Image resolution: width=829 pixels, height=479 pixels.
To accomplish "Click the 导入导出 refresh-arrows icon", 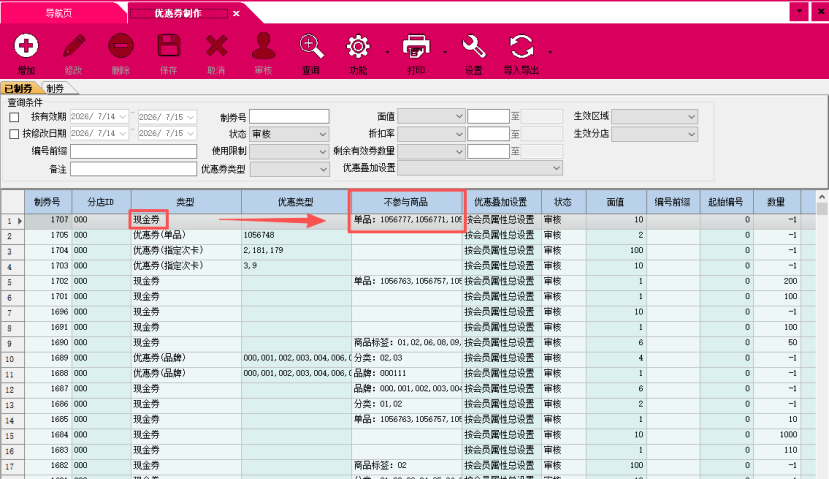I will point(521,46).
